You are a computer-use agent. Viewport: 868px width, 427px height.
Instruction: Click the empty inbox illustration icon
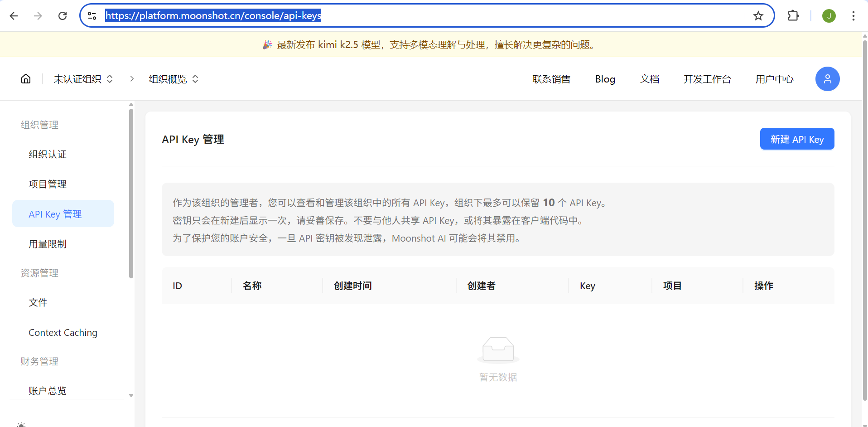(498, 350)
